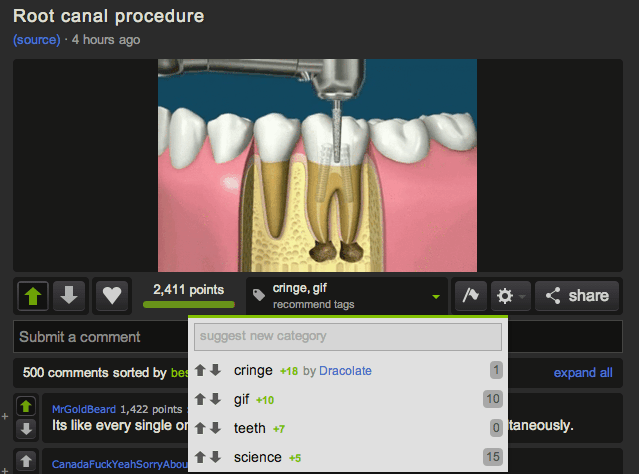Screen dimensions: 639x474
Task: Click the recommend tags label
Action: pos(313,304)
